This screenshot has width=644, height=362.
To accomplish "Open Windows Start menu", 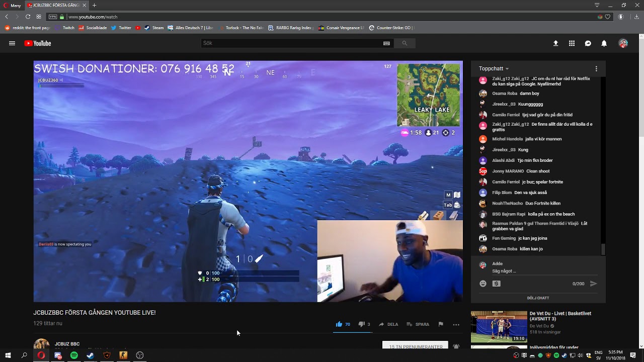I will pyautogui.click(x=8, y=355).
